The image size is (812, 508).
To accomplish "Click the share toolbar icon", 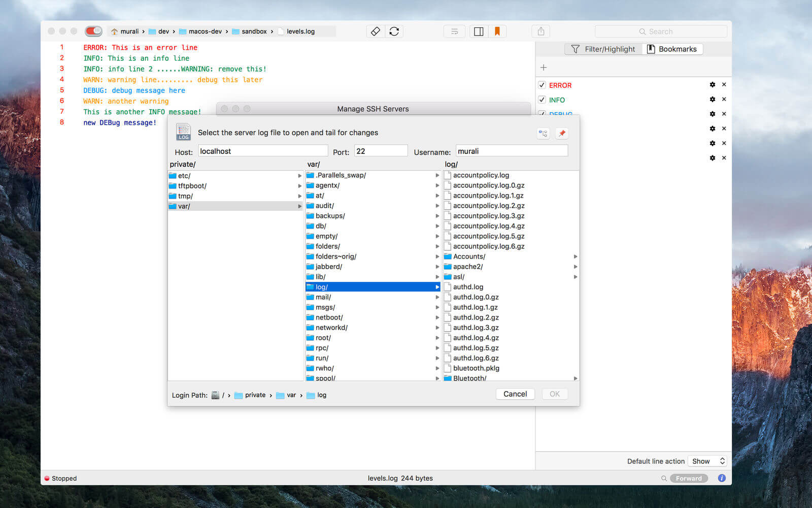I will pyautogui.click(x=541, y=31).
